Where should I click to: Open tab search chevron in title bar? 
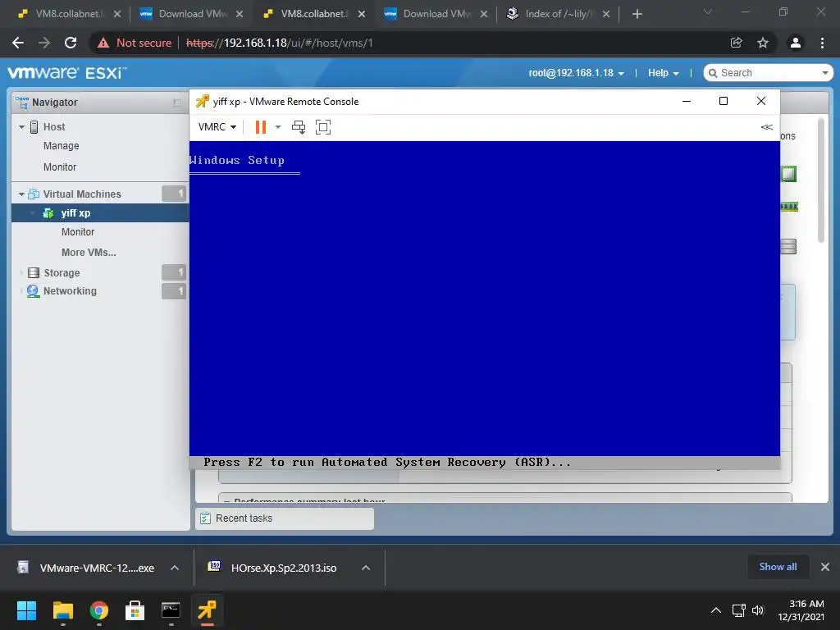708,11
